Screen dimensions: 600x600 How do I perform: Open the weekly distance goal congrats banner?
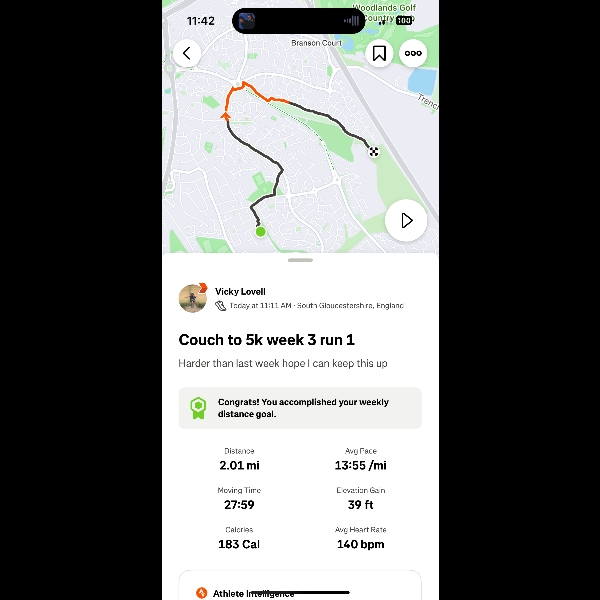point(300,408)
